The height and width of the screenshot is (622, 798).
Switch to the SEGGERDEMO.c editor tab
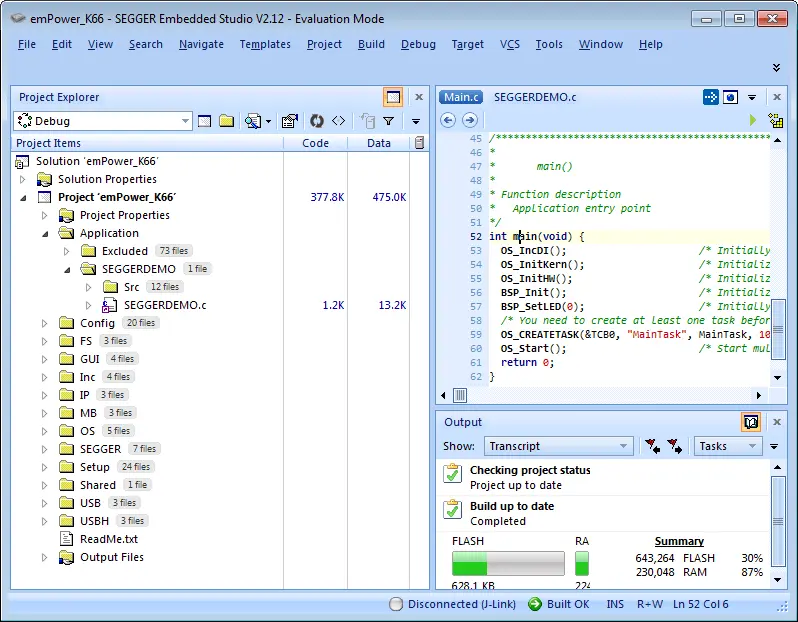pos(535,97)
